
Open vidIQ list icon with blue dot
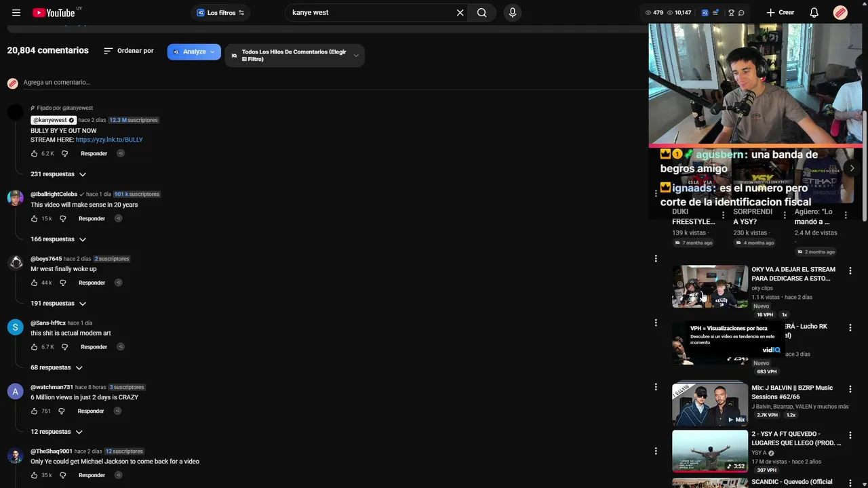[x=715, y=12]
